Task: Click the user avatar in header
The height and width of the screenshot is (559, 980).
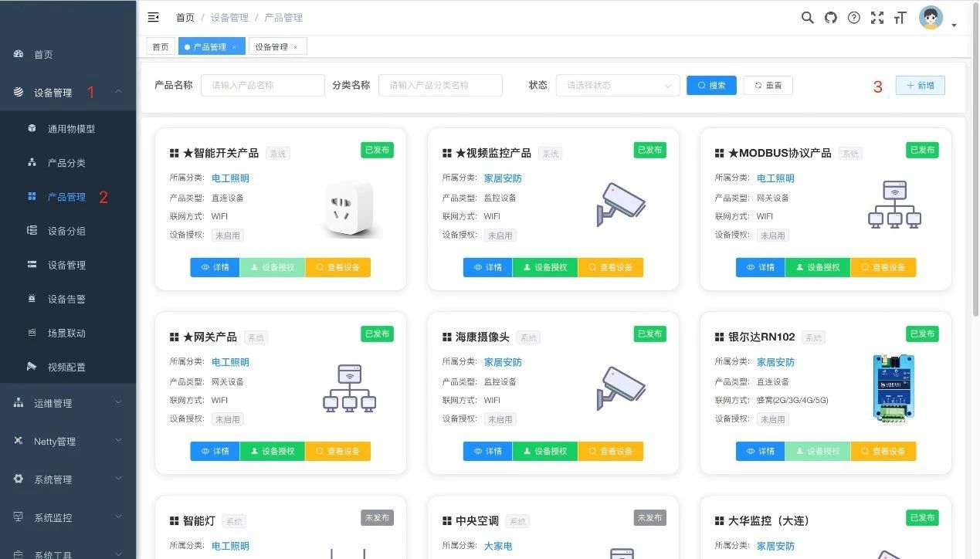Action: (931, 18)
